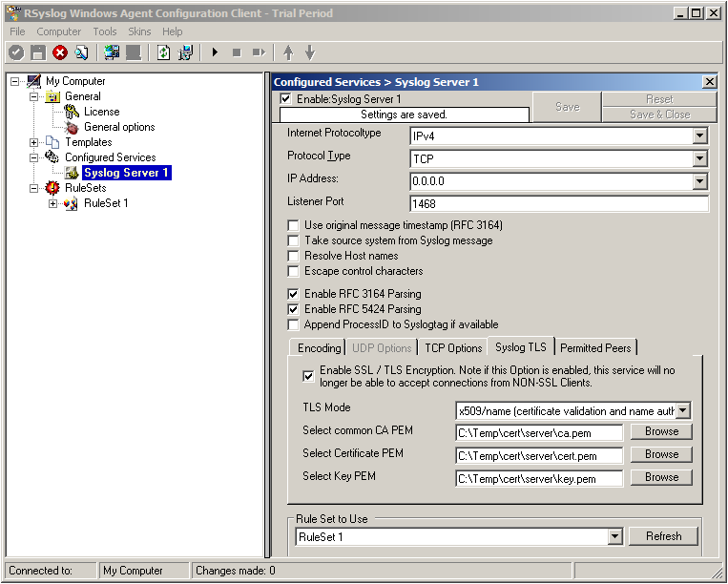Click the move down arrow toolbar icon

310,52
